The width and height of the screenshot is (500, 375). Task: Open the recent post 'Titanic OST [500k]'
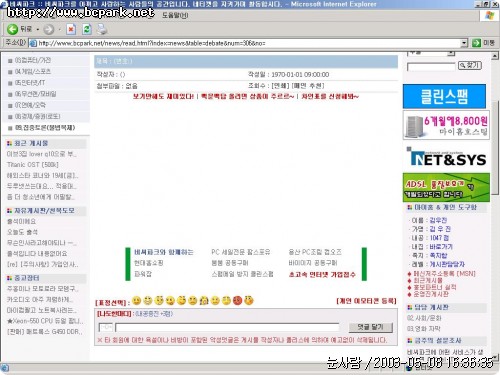click(x=33, y=165)
